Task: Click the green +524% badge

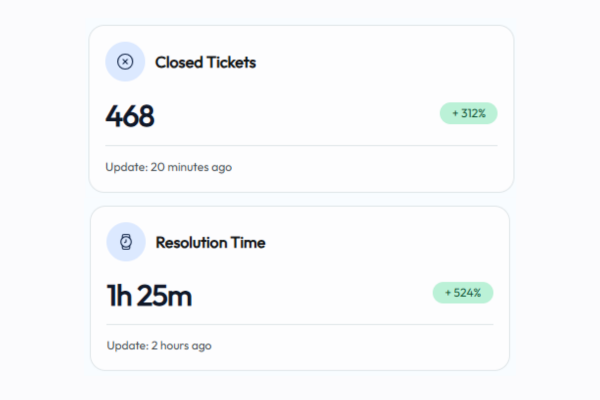Action: click(463, 293)
